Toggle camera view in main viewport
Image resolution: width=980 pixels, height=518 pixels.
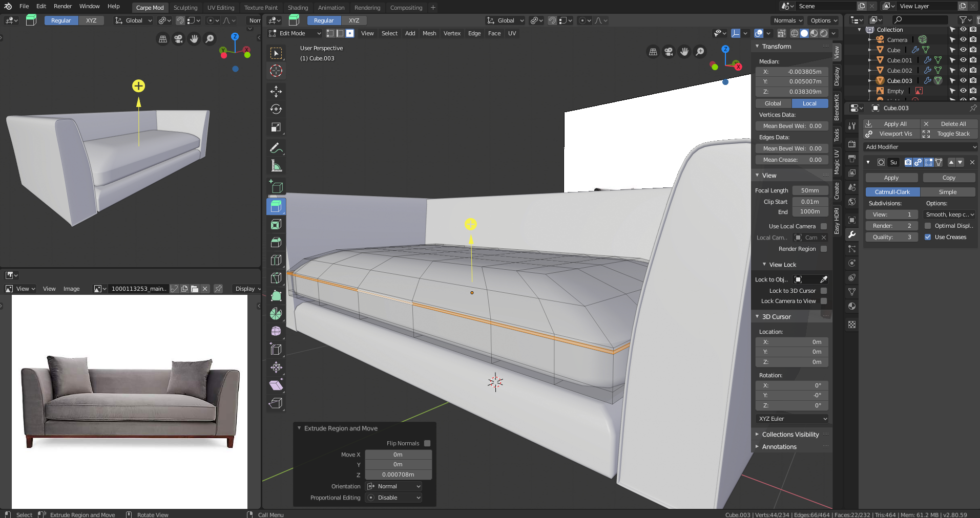[669, 52]
